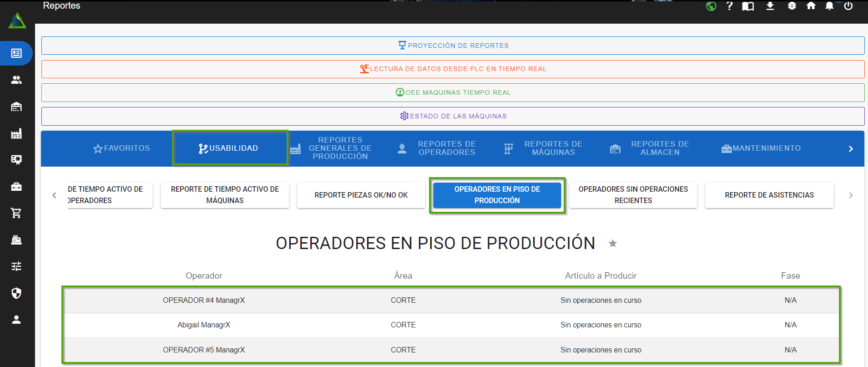This screenshot has width=868, height=367.
Task: Open the Favoritos tab
Action: pos(121,148)
